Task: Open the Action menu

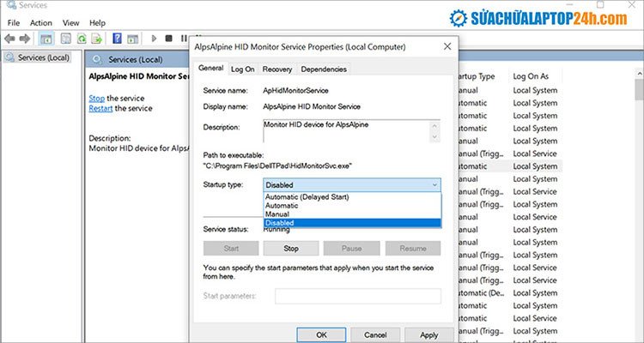Action: click(40, 22)
